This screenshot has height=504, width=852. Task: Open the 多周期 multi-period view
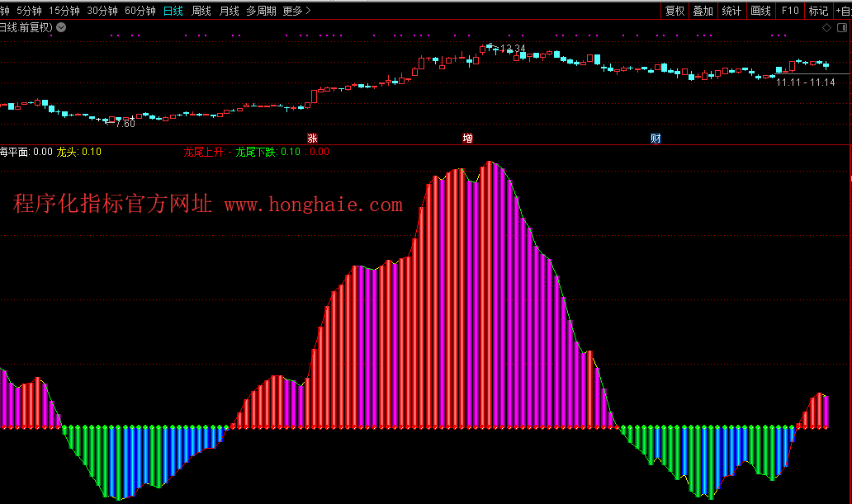(x=261, y=11)
